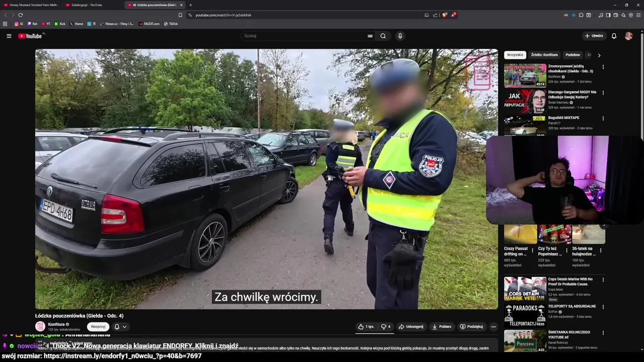Open Konfitura channel avatar

(40, 326)
